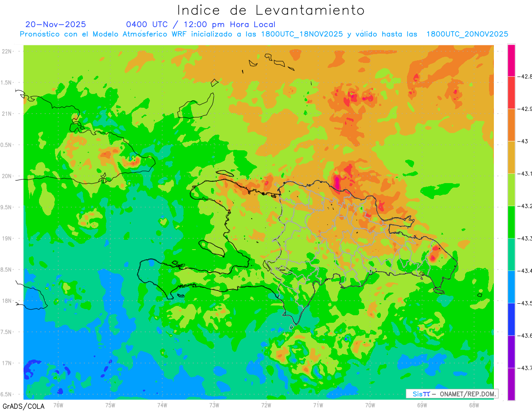
Task: Click the 68W longitude label
Action: 474,405
